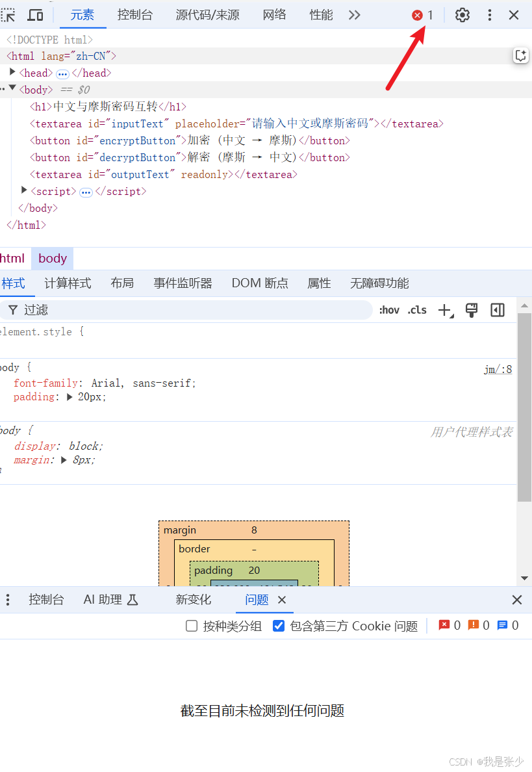Close the 问题 tab with its X

[282, 600]
